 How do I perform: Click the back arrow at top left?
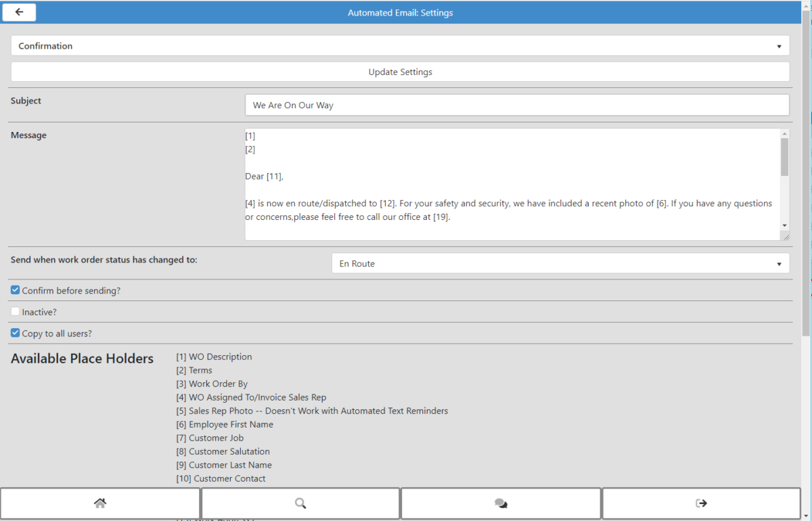pyautogui.click(x=18, y=12)
